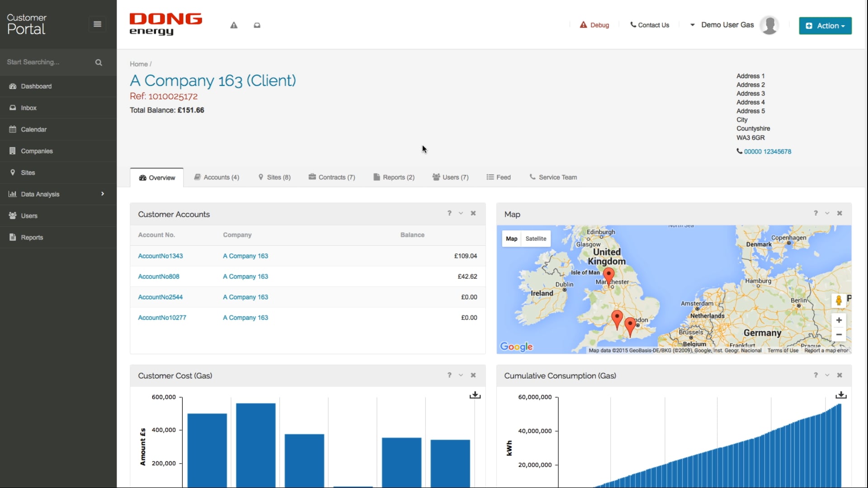Collapse the Customer Accounts panel

[461, 213]
